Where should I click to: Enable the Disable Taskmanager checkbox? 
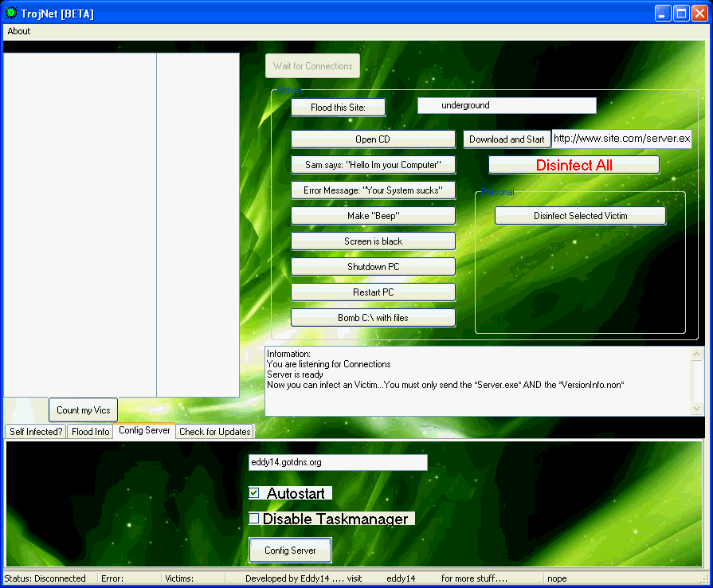(253, 519)
